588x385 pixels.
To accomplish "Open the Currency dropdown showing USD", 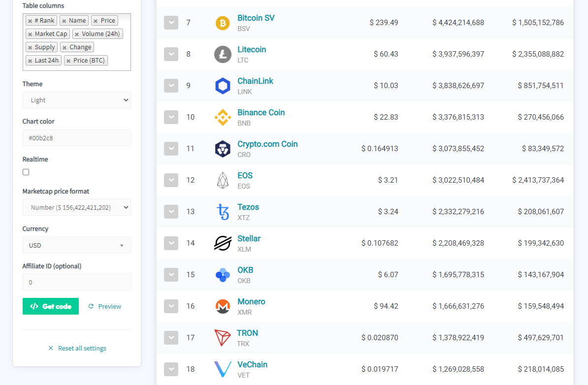I will (x=76, y=245).
